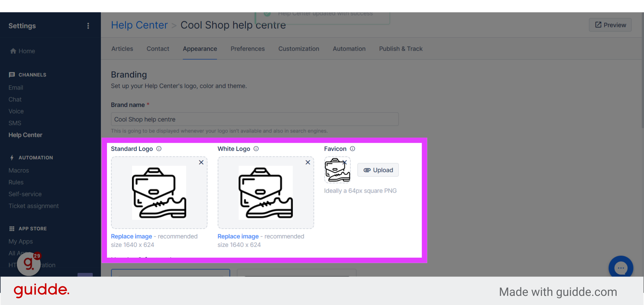Screen dimensions: 644x305
Task: Click the Home link in the sidebar
Action: [27, 51]
